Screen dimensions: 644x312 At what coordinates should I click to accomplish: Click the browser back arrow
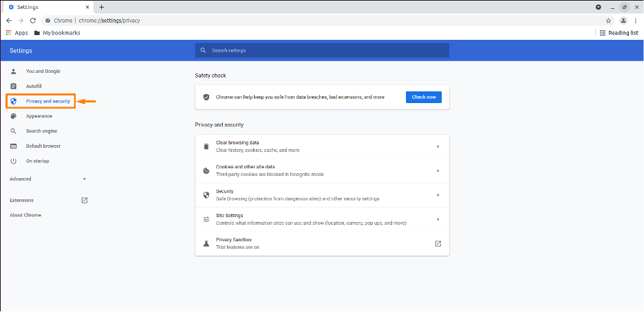[9, 21]
